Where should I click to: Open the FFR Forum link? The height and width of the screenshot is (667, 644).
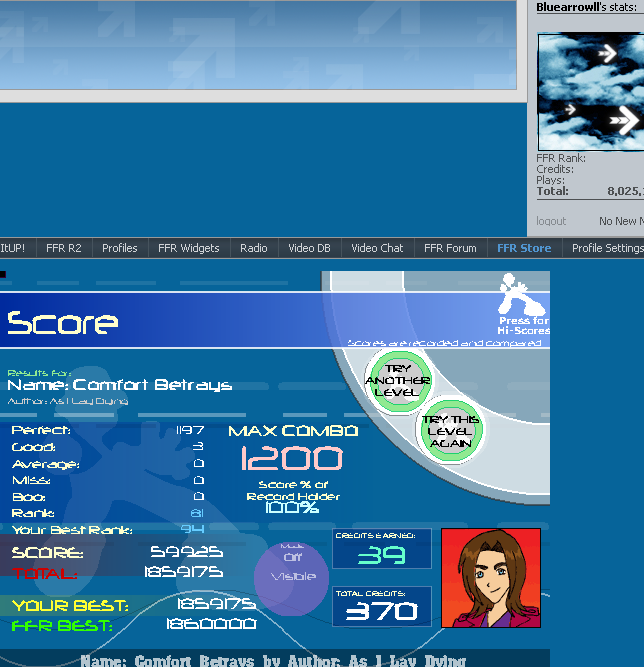(x=450, y=248)
